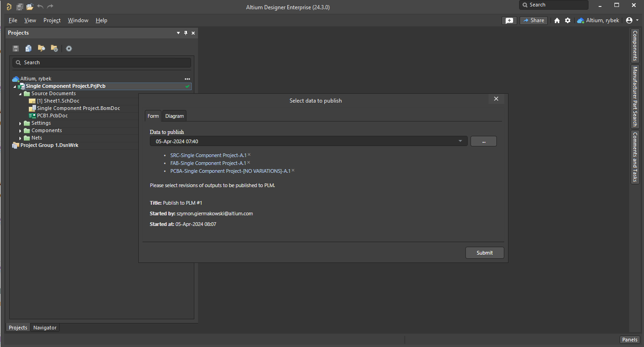The width and height of the screenshot is (644, 347).
Task: Open the View menu
Action: pos(30,20)
